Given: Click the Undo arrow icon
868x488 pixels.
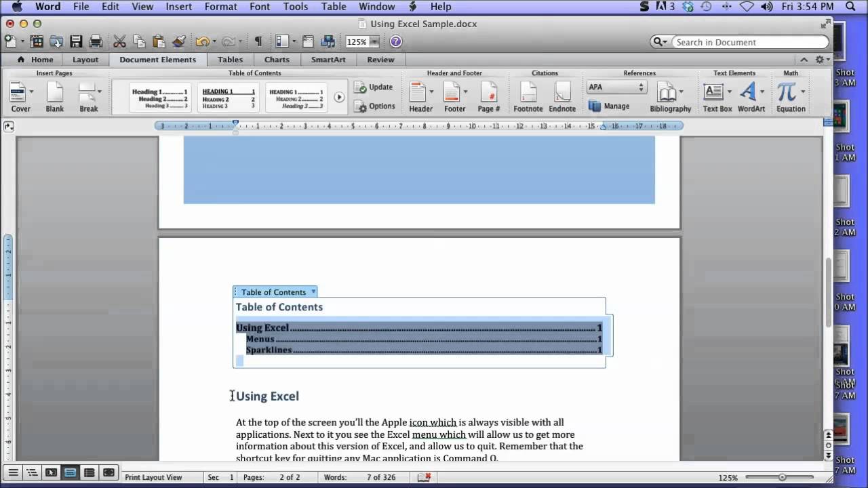Looking at the screenshot, I should tap(201, 41).
